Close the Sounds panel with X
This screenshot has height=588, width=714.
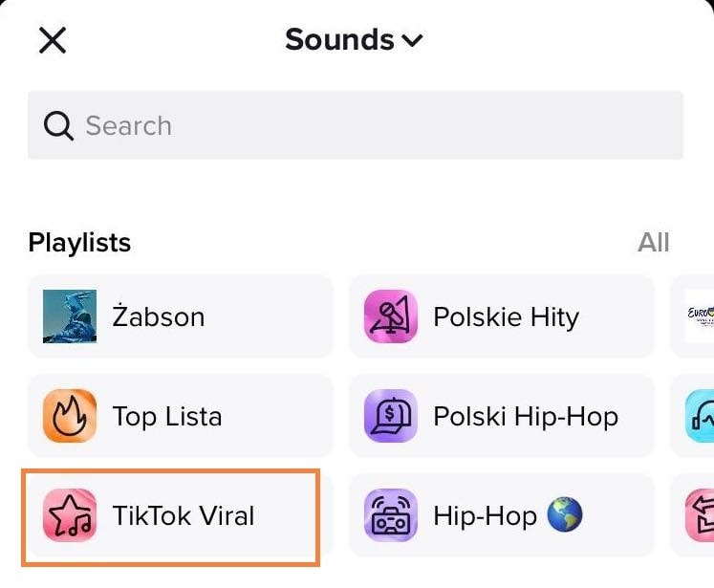click(x=52, y=40)
